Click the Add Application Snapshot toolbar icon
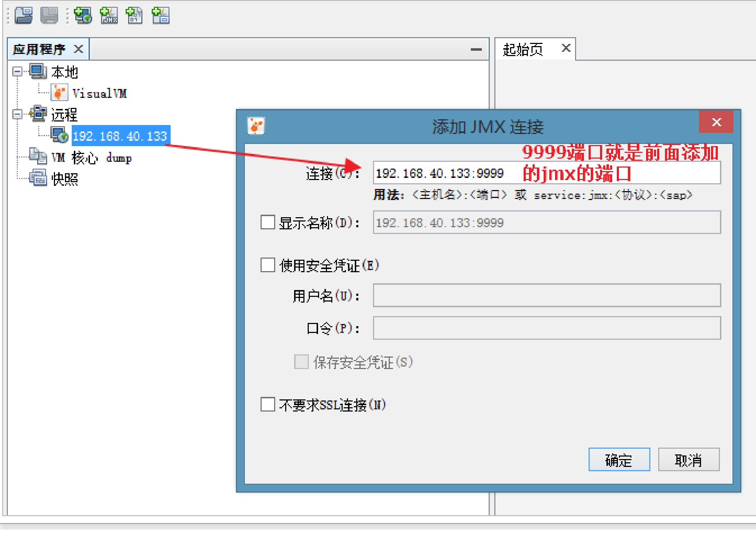Image resolution: width=756 pixels, height=543 pixels. (161, 16)
